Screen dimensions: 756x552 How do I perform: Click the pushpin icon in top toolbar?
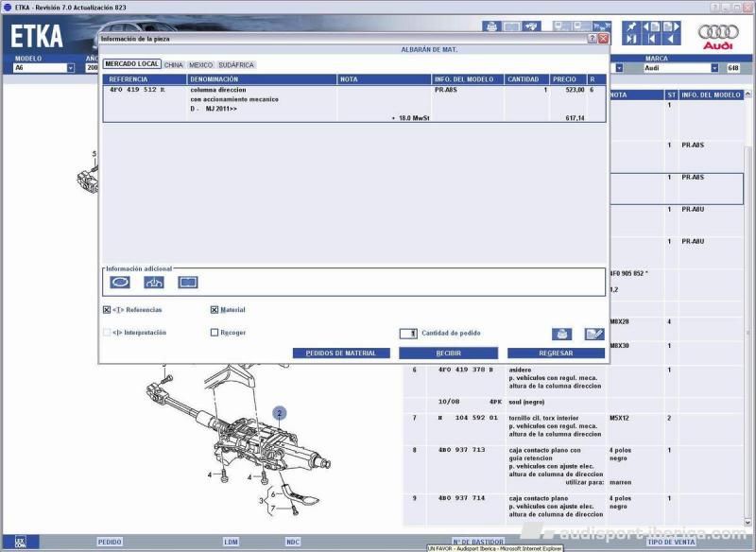[629, 27]
